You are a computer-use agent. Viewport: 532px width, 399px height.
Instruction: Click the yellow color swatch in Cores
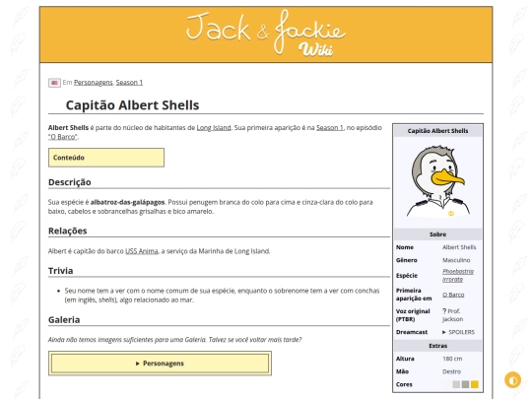pyautogui.click(x=475, y=384)
